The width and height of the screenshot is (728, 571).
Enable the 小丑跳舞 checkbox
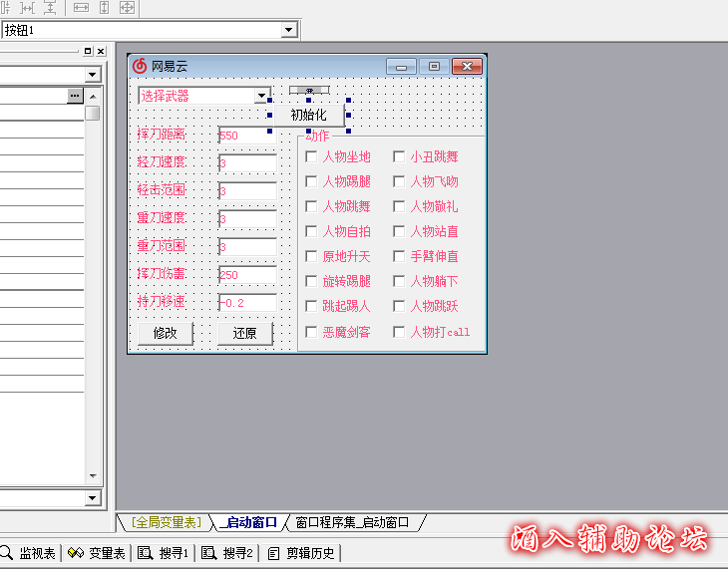[399, 156]
